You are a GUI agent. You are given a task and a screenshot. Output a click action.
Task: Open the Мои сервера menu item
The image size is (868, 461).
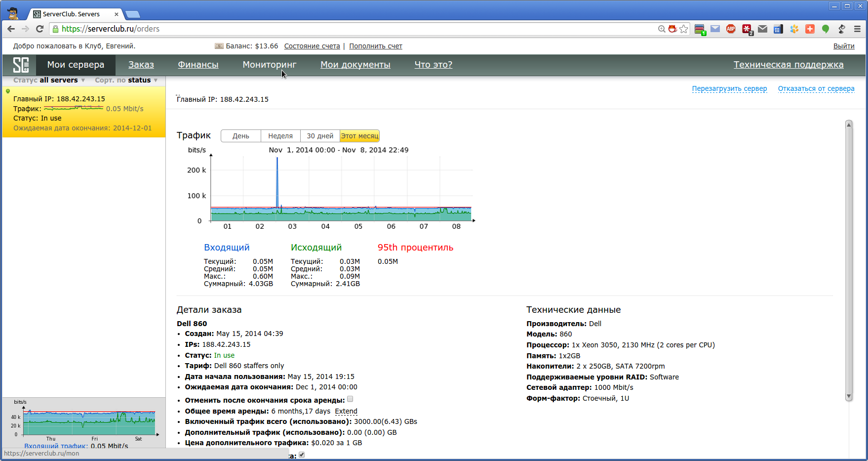tap(76, 65)
